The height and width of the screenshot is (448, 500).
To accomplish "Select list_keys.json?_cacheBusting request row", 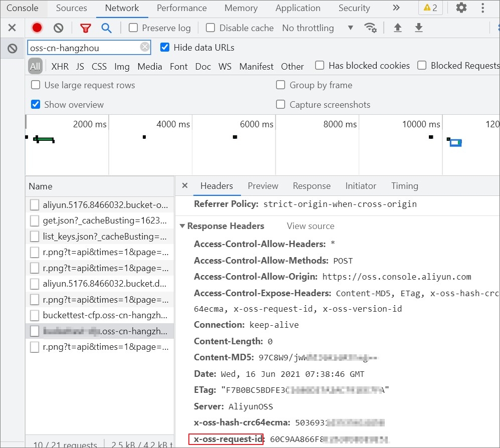I will point(100,236).
